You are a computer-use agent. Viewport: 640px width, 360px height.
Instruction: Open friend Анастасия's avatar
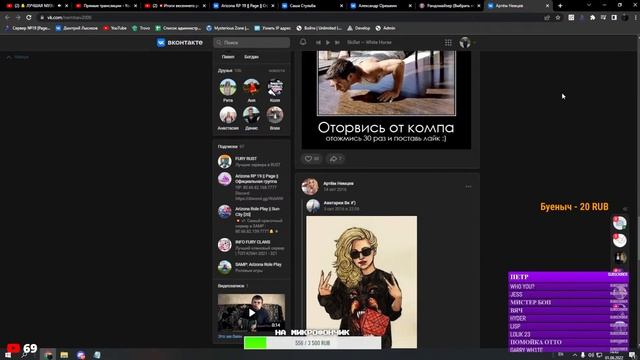(228, 115)
